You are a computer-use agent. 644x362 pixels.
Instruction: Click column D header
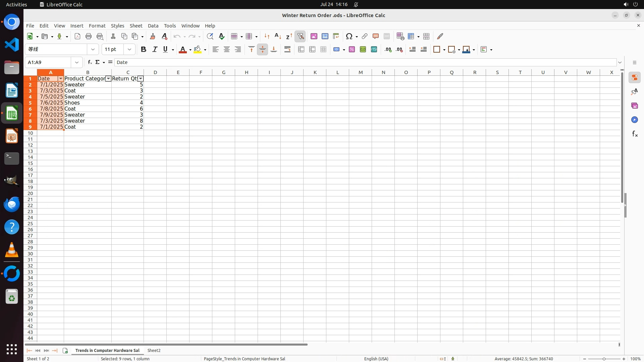pyautogui.click(x=155, y=72)
